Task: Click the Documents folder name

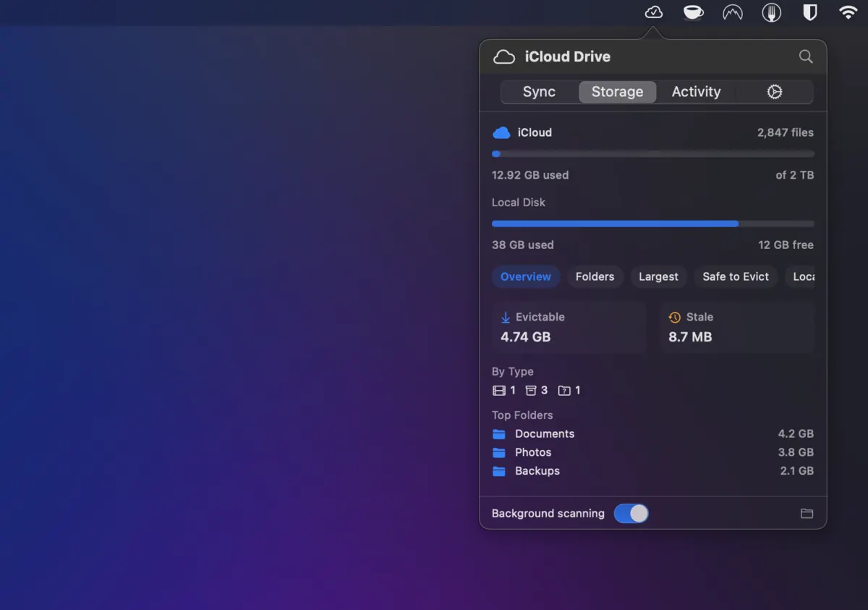Action: [x=545, y=434]
